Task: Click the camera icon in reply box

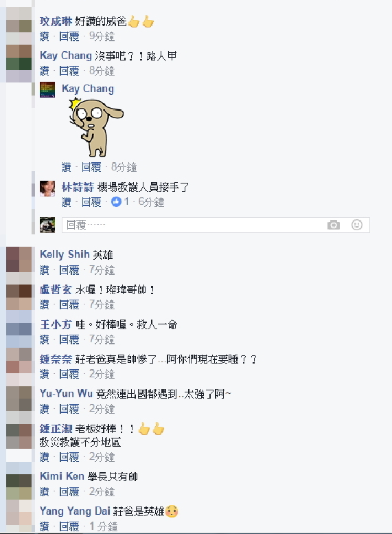Action: point(334,225)
